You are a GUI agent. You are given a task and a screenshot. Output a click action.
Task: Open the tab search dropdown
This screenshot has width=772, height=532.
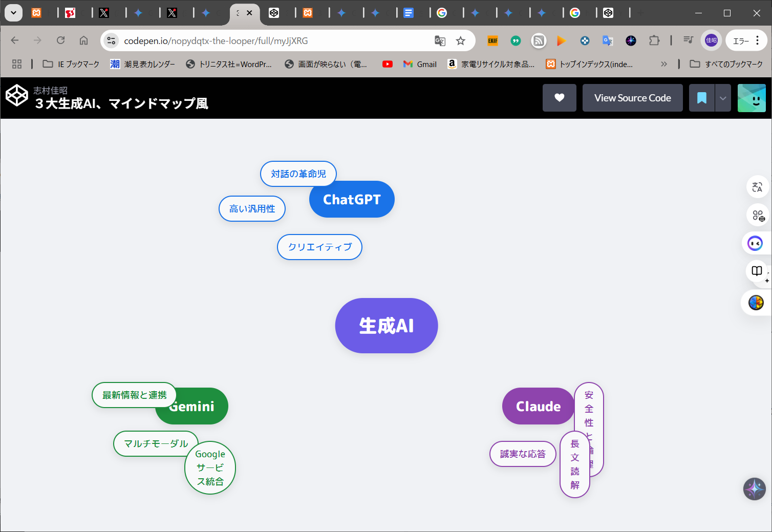[x=13, y=13]
